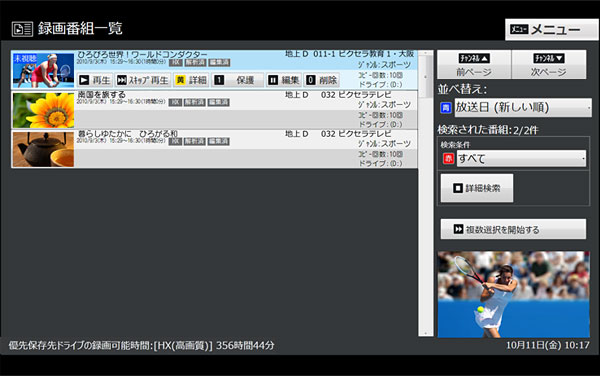Click the 011-1 ピクセラ教育1・大阪 channel text
The width and height of the screenshot is (600, 376).
364,54
